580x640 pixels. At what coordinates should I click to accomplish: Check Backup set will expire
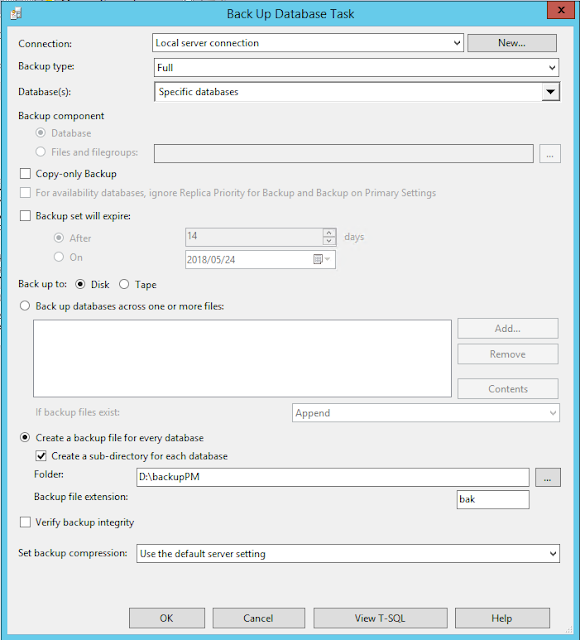point(25,216)
